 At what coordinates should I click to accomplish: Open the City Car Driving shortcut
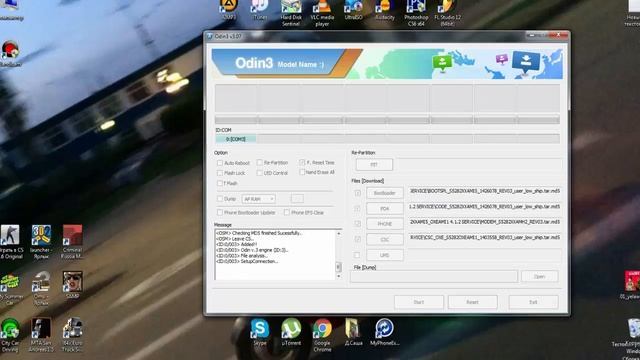10,335
